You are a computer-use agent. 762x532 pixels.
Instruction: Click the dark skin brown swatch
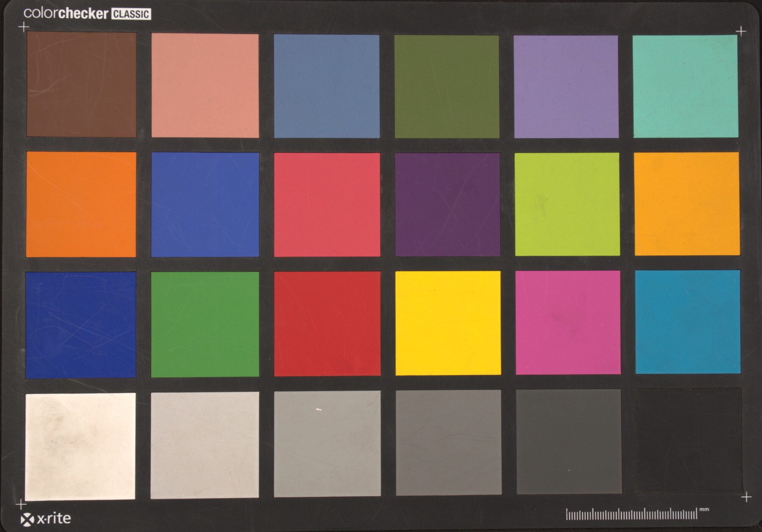coord(81,85)
